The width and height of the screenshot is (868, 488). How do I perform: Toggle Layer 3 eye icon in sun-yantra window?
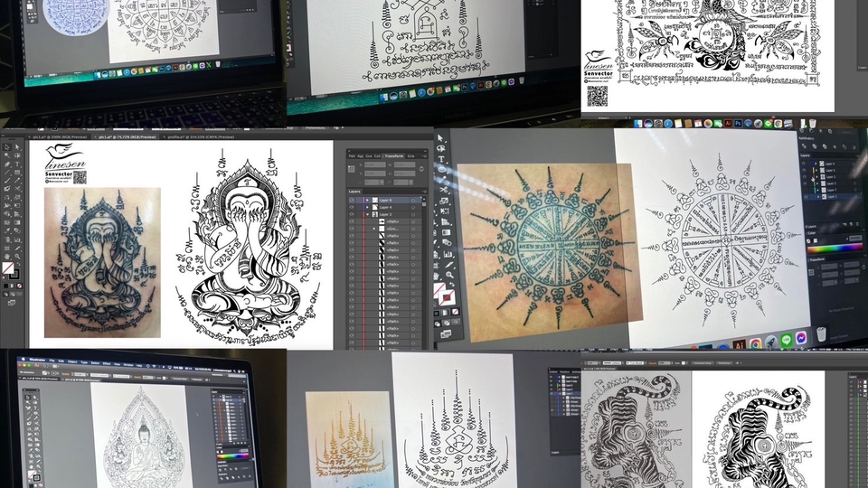click(805, 183)
